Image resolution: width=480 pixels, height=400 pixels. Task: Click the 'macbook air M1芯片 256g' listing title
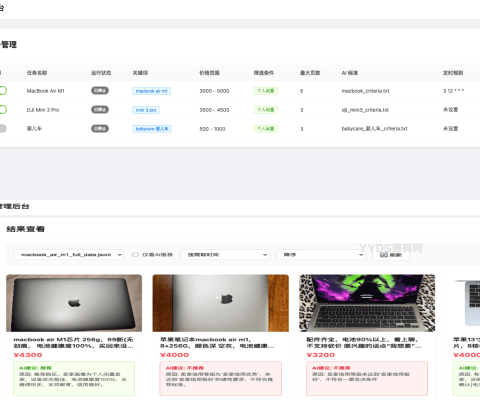point(74,343)
